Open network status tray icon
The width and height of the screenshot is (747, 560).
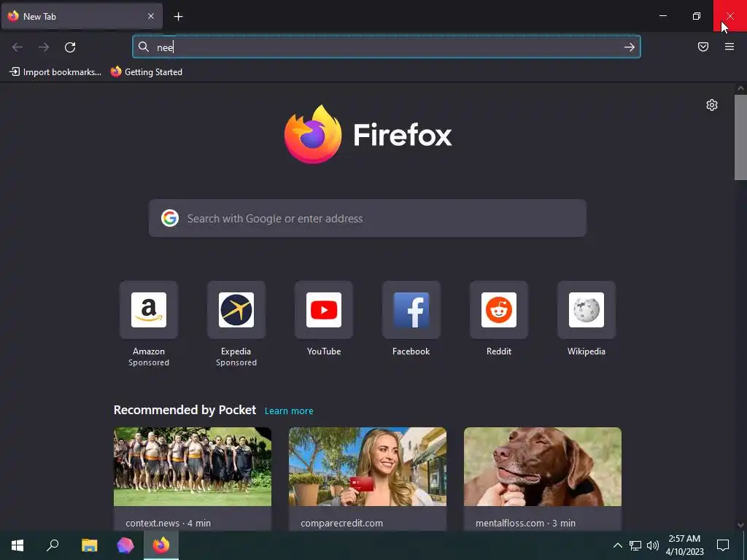coord(635,545)
